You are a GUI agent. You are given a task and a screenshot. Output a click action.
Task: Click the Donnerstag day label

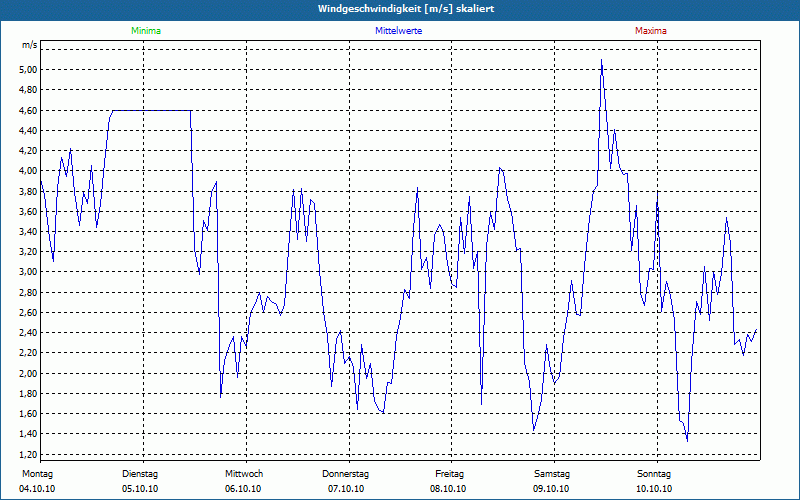pos(345,474)
